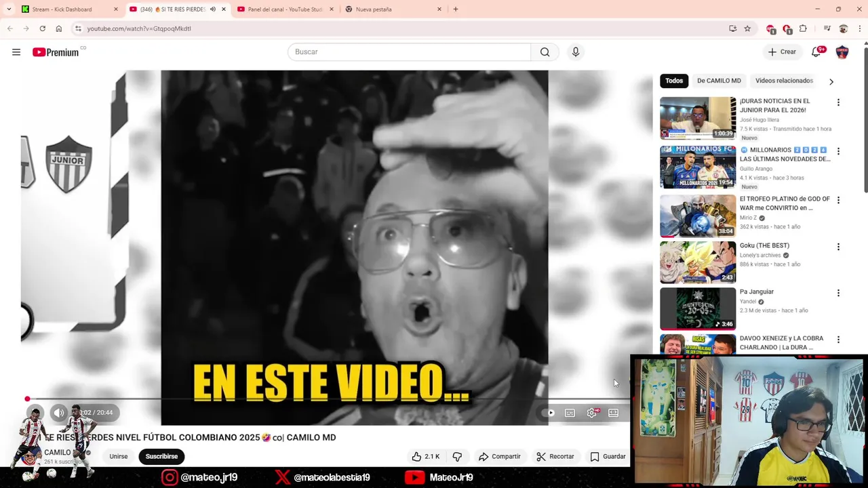868x488 pixels.
Task: Open options menu for MILLONARIOS video
Action: coord(838,151)
